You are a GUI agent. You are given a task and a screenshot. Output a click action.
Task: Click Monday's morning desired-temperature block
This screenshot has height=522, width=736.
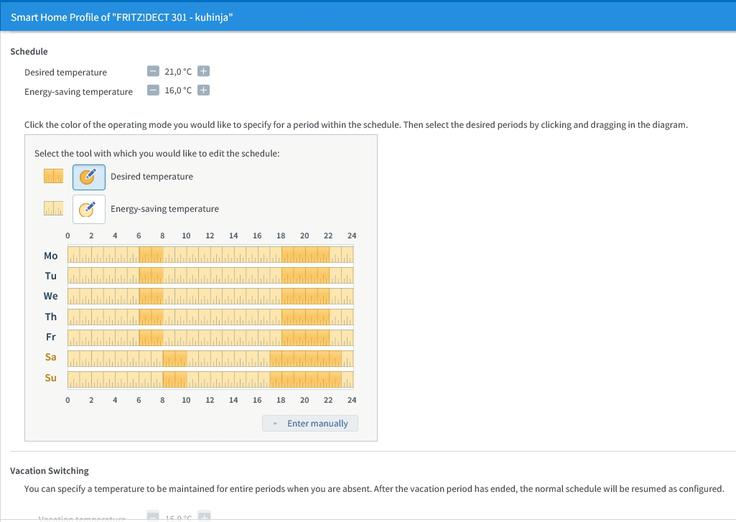pyautogui.click(x=151, y=255)
